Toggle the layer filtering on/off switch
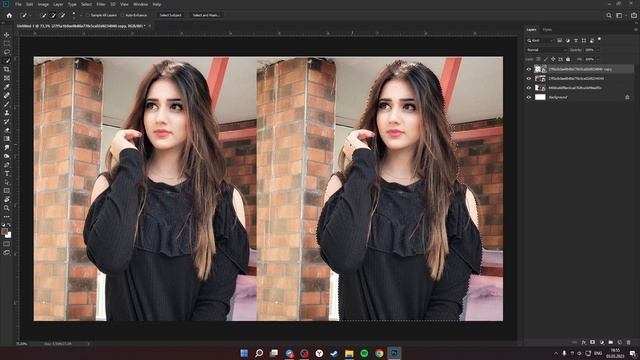This screenshot has height=360, width=640. click(599, 39)
